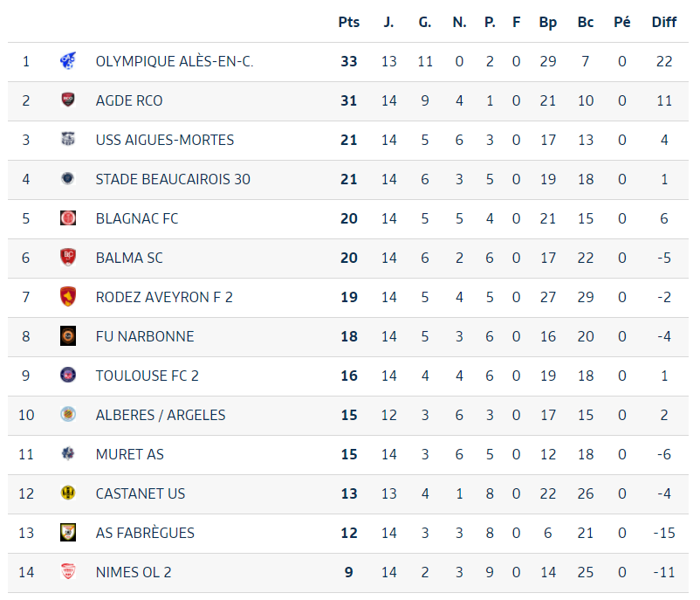The width and height of the screenshot is (700, 600).
Task: Click the Diff column header
Action: tap(664, 22)
